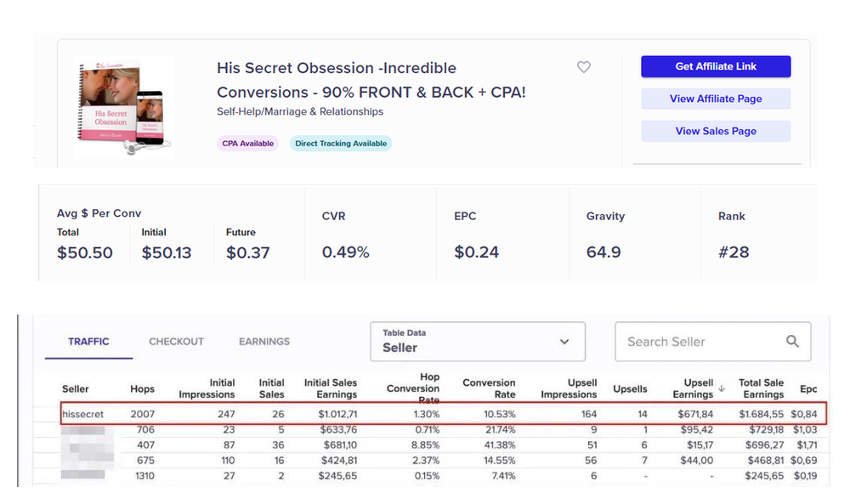Click the Direct Tracking Available tag

pos(341,144)
